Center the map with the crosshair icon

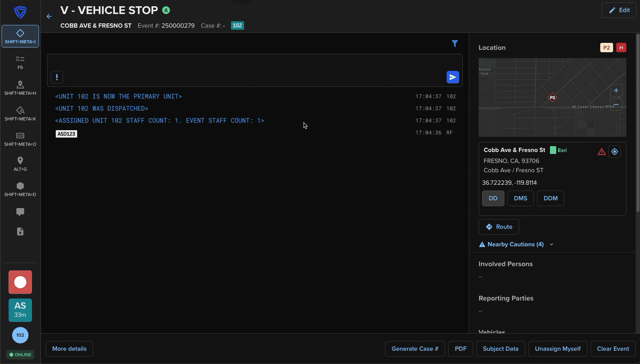click(614, 152)
